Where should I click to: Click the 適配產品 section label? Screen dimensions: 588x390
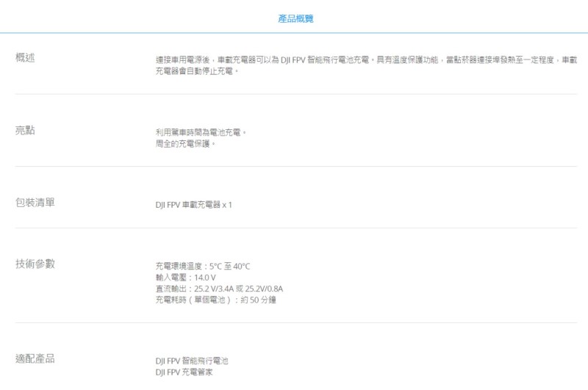(x=35, y=358)
